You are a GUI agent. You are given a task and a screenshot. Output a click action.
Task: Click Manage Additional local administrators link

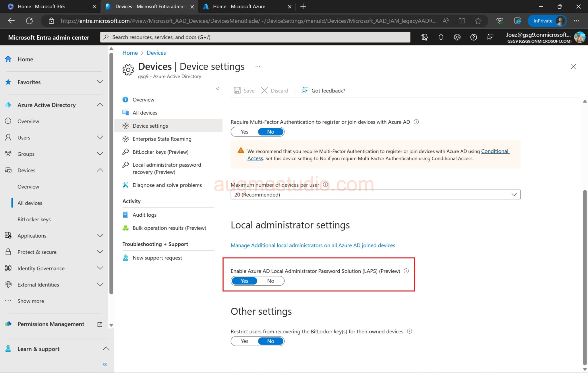pyautogui.click(x=312, y=245)
